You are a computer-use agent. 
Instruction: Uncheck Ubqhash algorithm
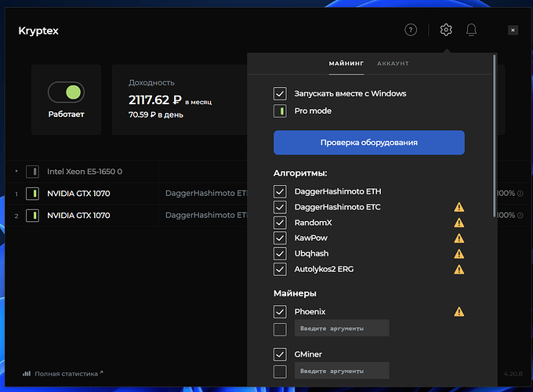(280, 254)
